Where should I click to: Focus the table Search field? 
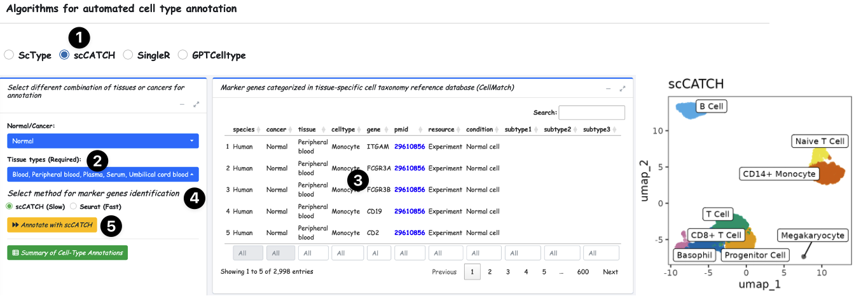[x=591, y=112]
